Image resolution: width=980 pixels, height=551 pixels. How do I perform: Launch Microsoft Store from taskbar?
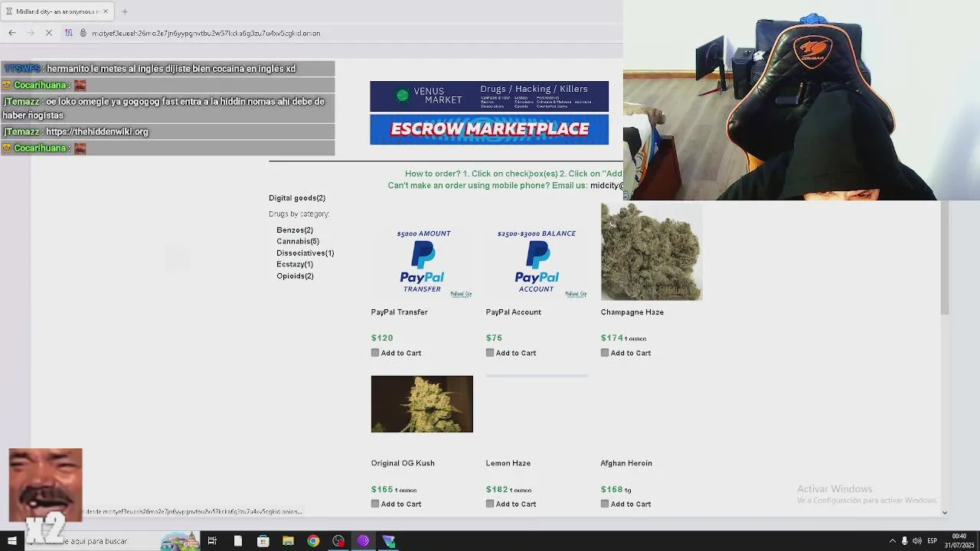263,541
